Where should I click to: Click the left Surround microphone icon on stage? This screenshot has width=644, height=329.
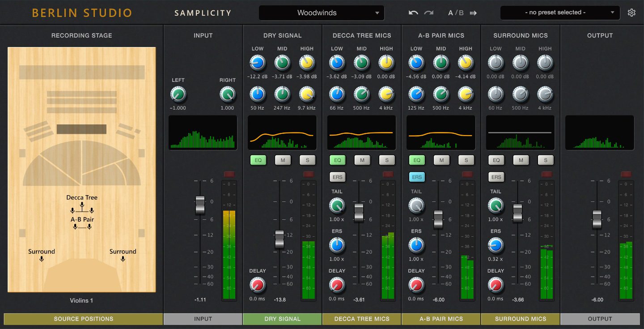click(x=42, y=259)
